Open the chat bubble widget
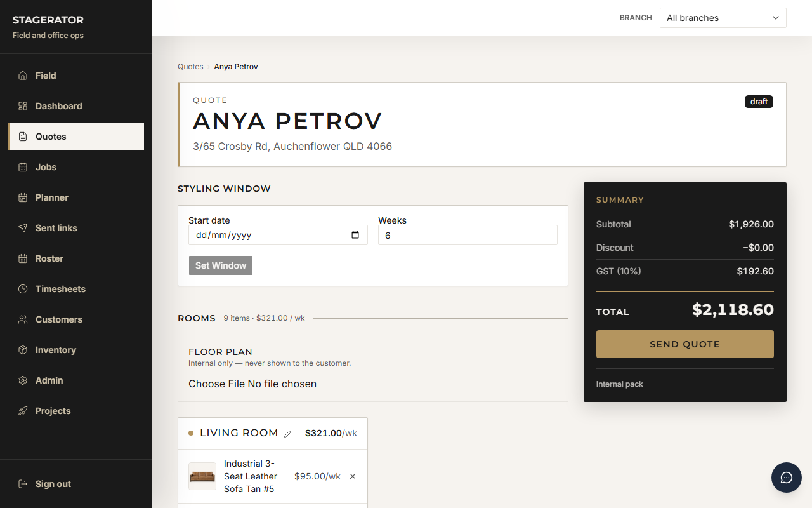 [787, 478]
